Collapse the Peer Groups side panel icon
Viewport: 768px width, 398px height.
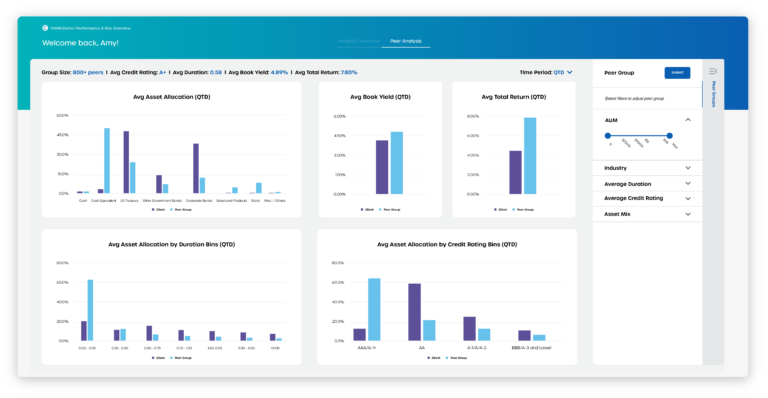713,71
